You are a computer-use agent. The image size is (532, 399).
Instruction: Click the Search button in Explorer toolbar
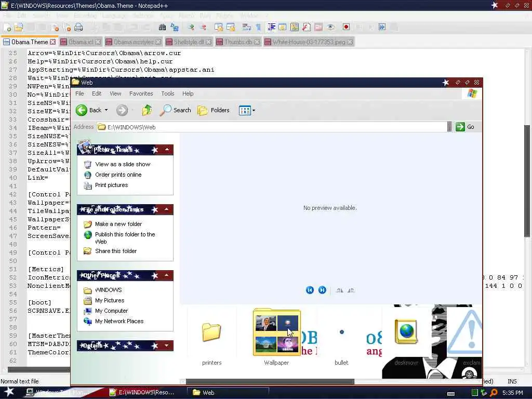[175, 110]
